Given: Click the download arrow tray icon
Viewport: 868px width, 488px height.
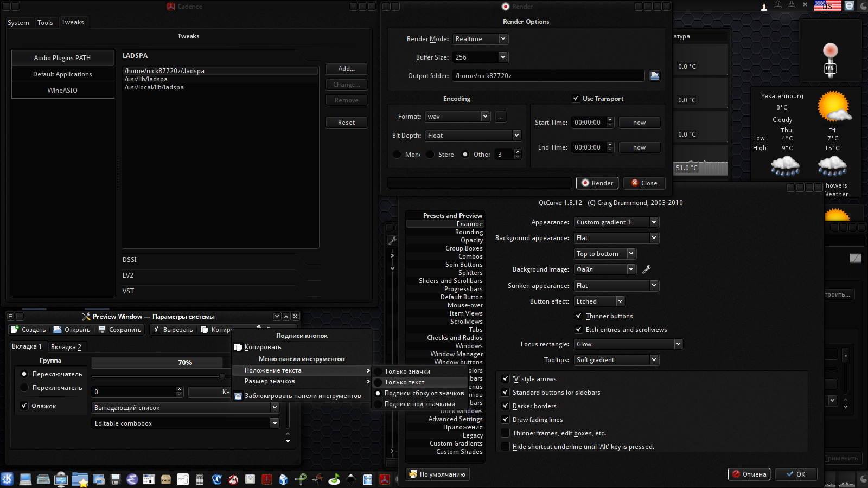Looking at the screenshot, I should click(x=792, y=5).
